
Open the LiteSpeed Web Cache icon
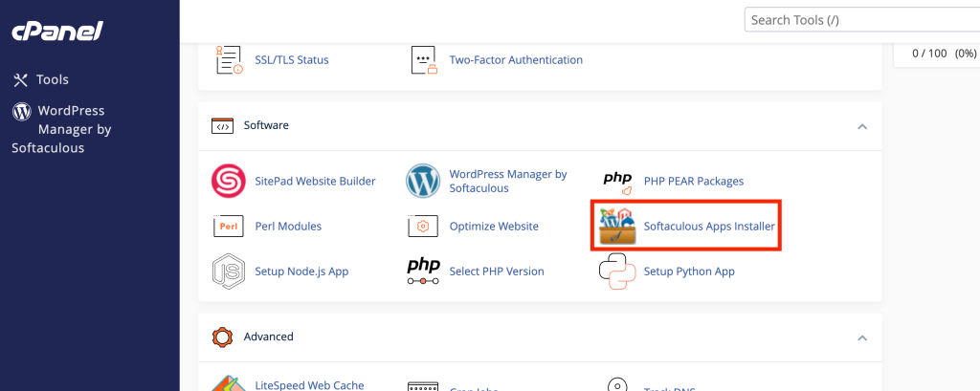click(229, 383)
